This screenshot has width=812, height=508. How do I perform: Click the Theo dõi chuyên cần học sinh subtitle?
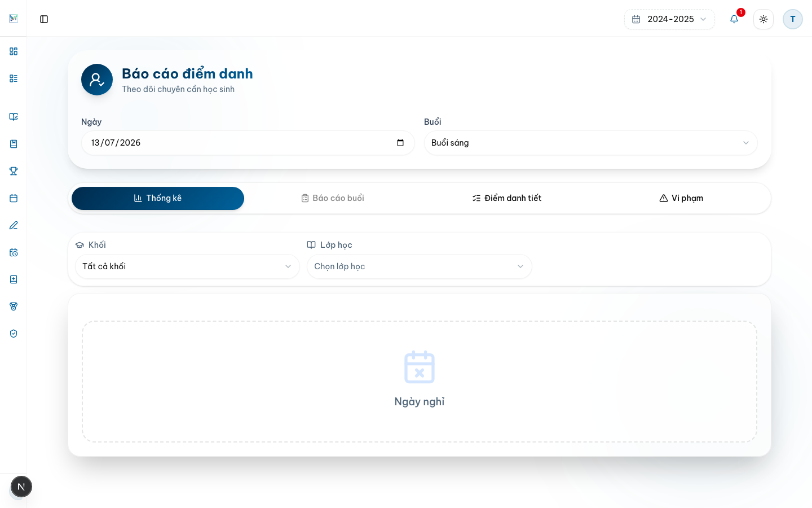click(178, 89)
